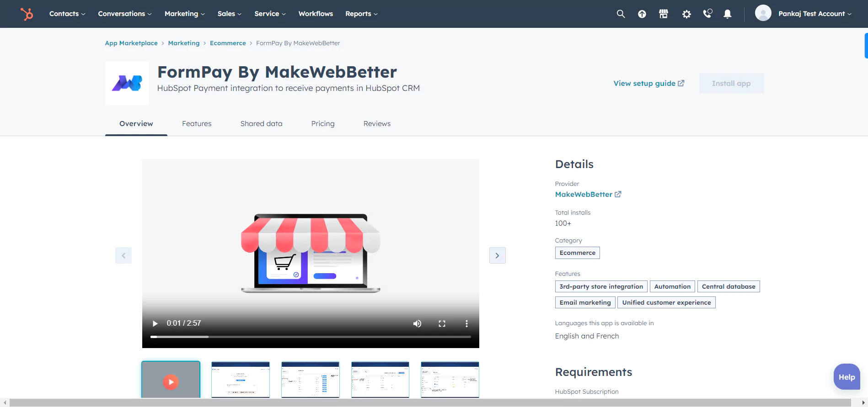Select the third screenshot thumbnail
The image size is (868, 407).
coord(311,380)
